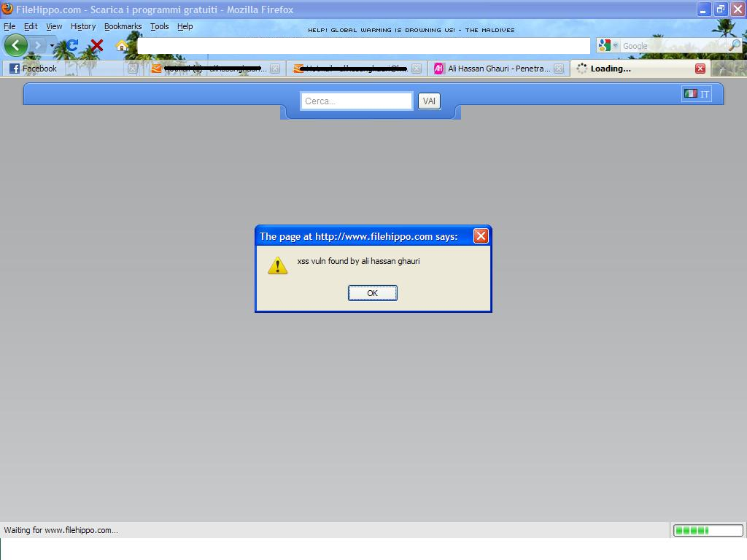Click the Facebook tab favicon
This screenshot has width=747, height=560.
click(15, 69)
